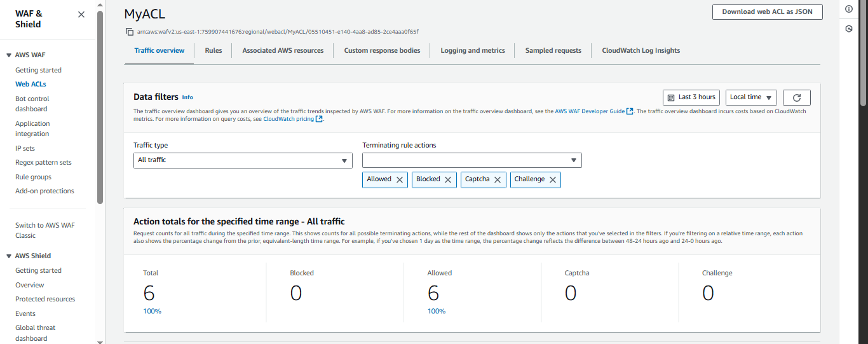The width and height of the screenshot is (868, 344).
Task: Refresh the traffic overview data
Action: pos(797,97)
